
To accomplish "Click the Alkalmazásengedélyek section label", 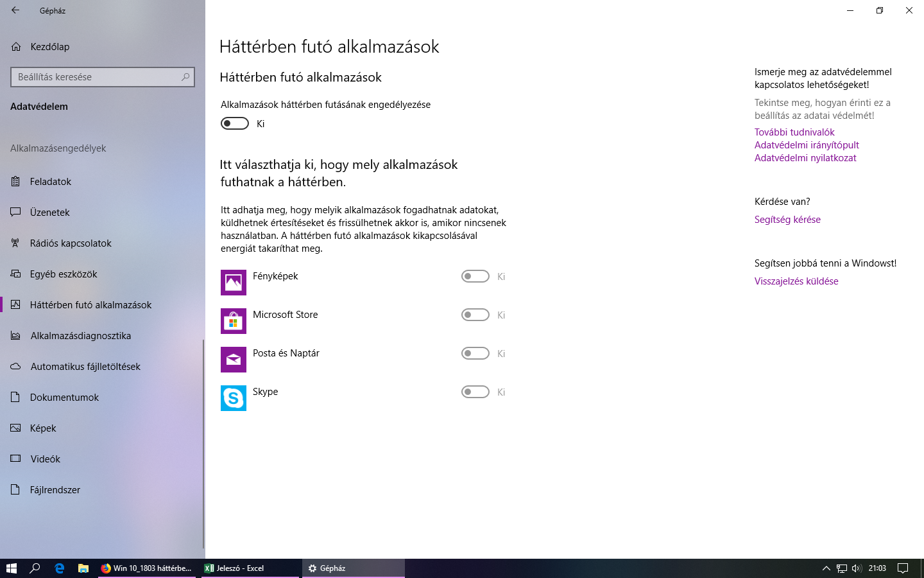I will pyautogui.click(x=58, y=148).
